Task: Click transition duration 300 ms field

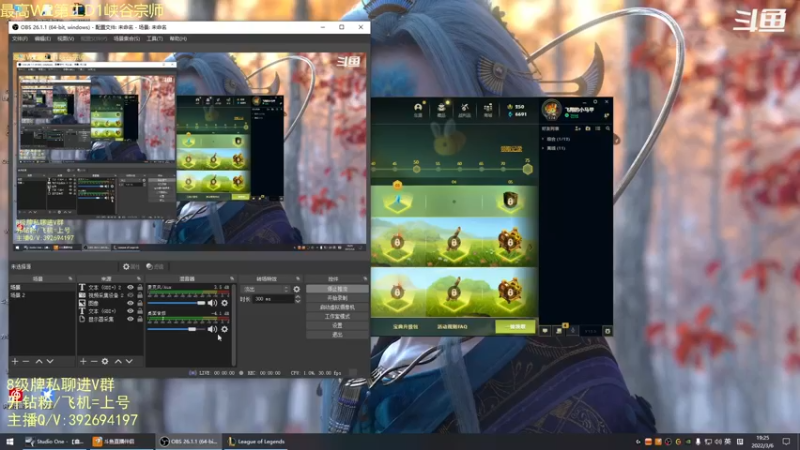Action: click(273, 299)
